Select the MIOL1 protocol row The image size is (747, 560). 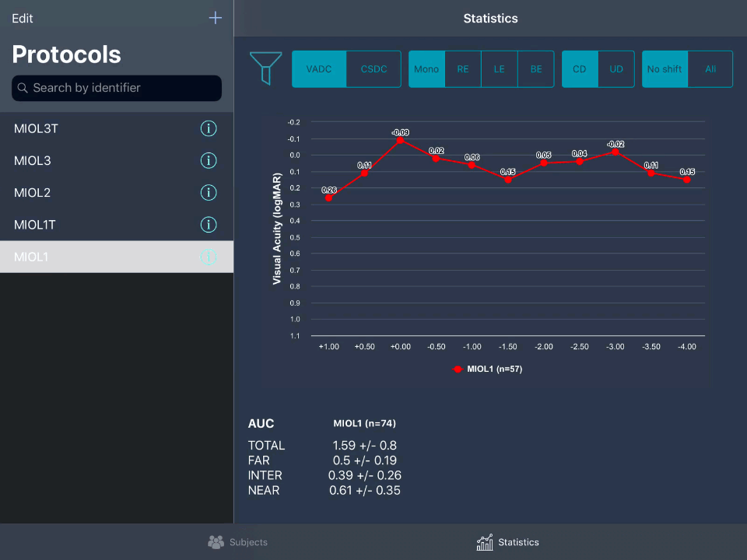pos(117,257)
